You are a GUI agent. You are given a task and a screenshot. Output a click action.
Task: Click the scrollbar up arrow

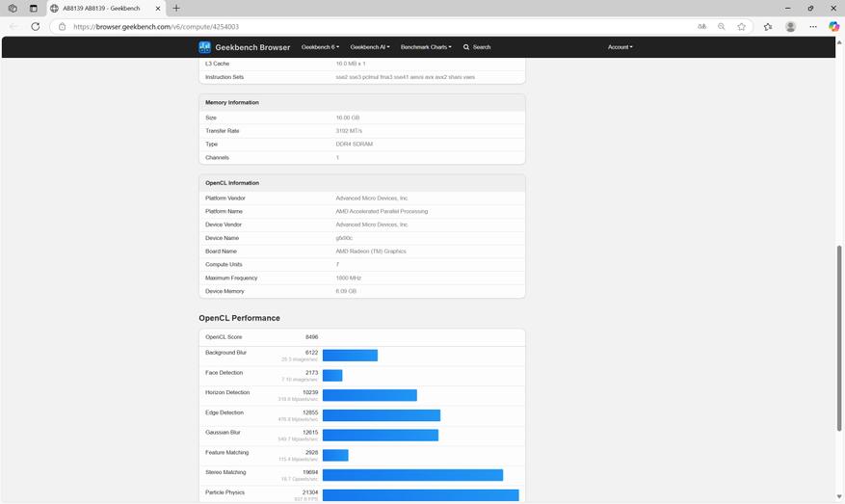(x=839, y=42)
